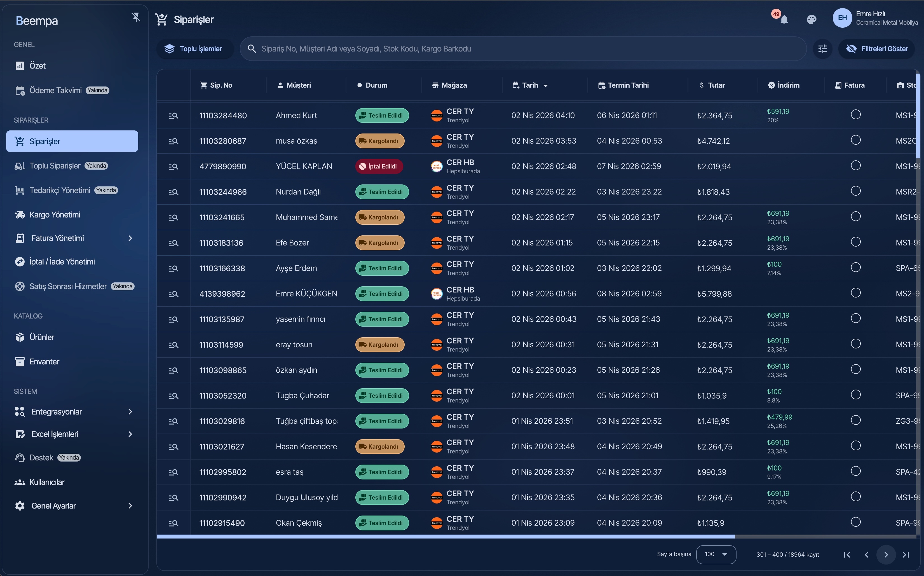Open Kargo Yönetimi in the sidebar

coord(55,215)
